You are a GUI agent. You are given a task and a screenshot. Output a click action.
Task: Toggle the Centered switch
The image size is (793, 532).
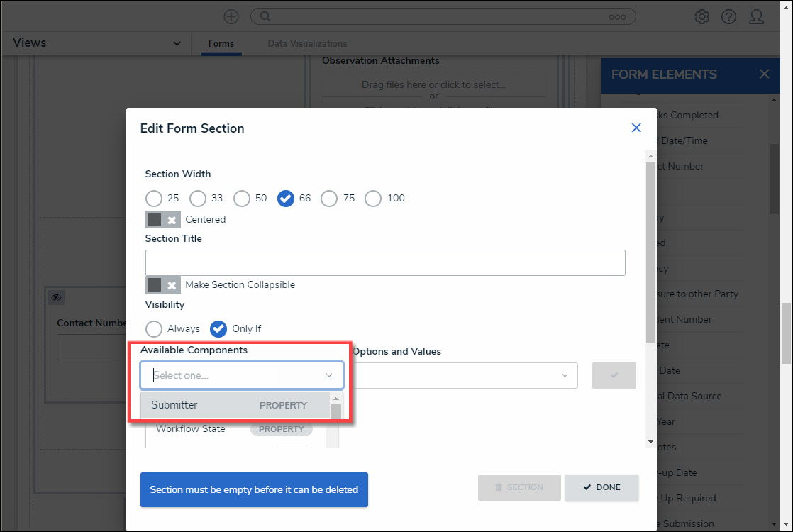pyautogui.click(x=162, y=220)
